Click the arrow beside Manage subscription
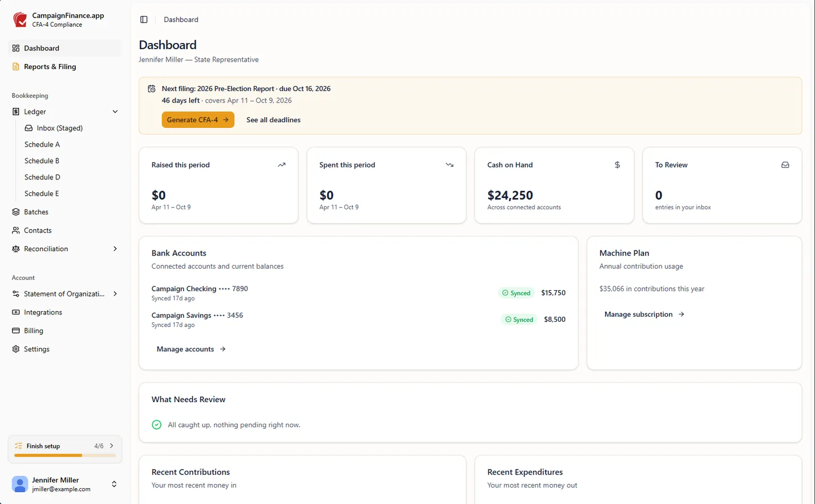 (x=681, y=315)
